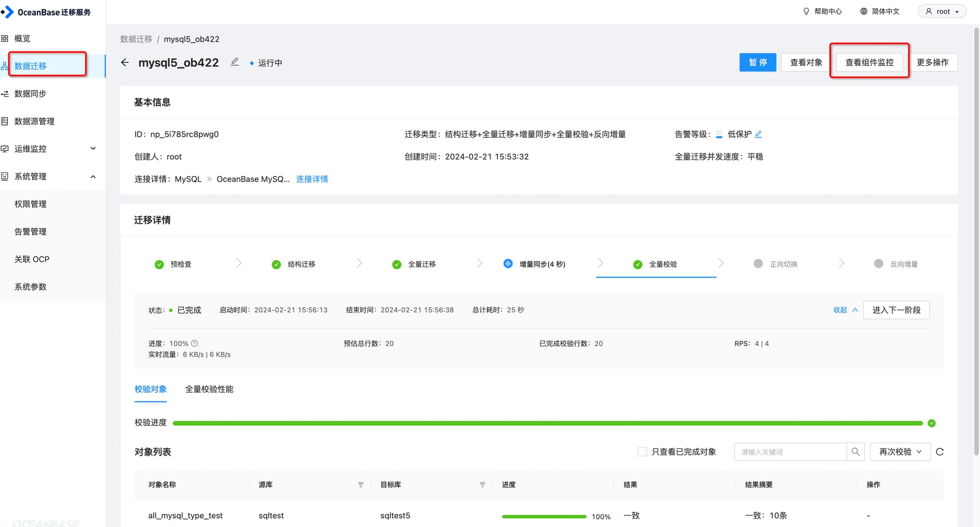Screen dimensions: 980x527
Task: Focus the 请输入关键词 search field
Action: pyautogui.click(x=790, y=451)
